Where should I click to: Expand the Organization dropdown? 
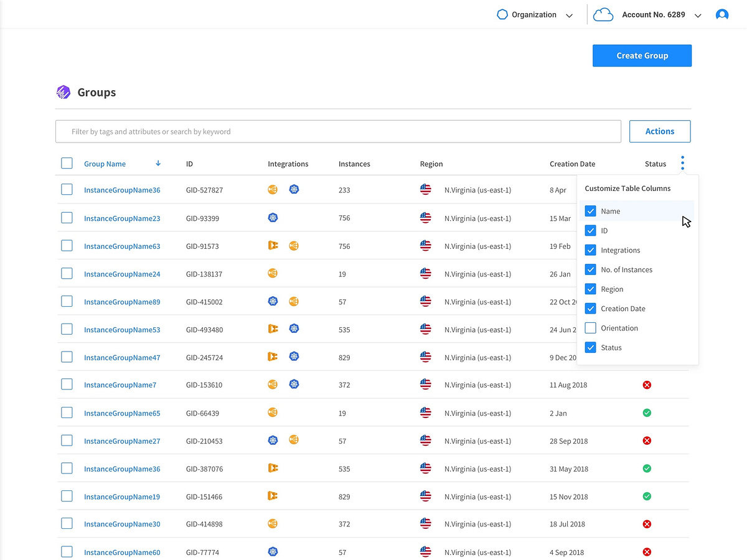pyautogui.click(x=569, y=14)
